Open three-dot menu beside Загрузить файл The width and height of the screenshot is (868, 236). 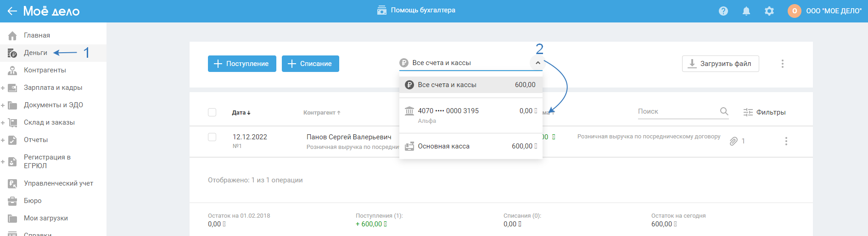click(x=783, y=64)
